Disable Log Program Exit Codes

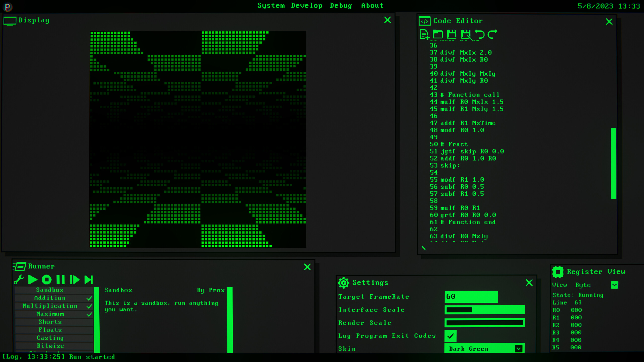pos(451,336)
